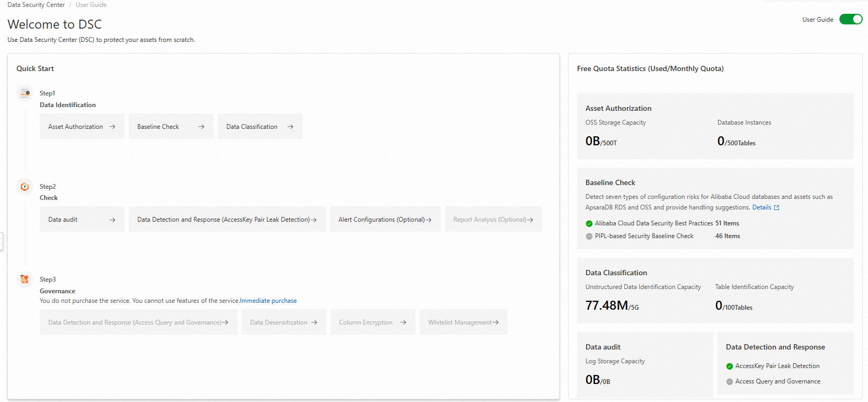
Task: Go to Baseline Check quick start step
Action: [171, 126]
